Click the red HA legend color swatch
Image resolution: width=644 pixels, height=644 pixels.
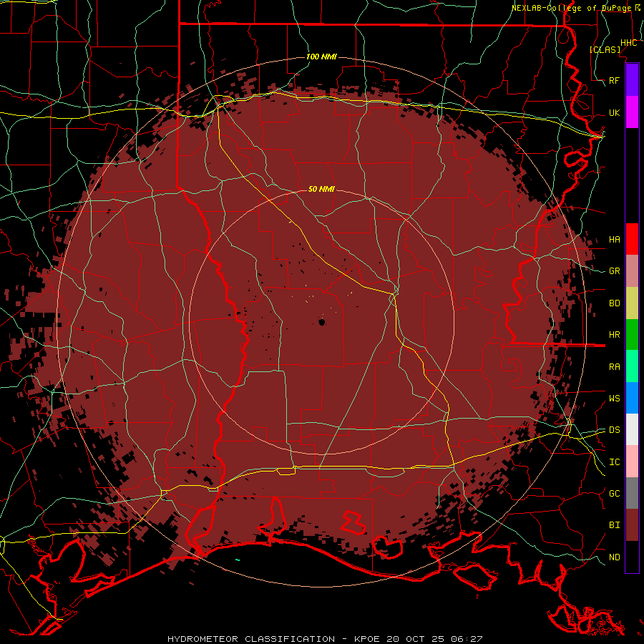(632, 239)
